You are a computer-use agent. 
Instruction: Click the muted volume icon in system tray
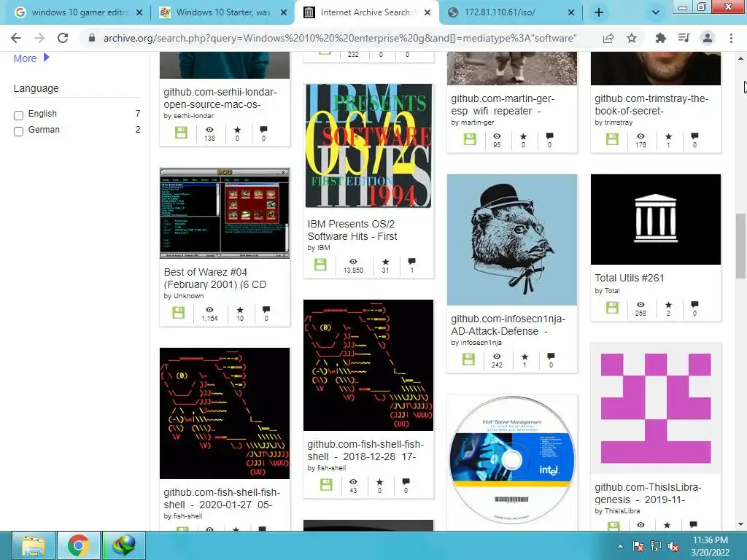(x=673, y=546)
